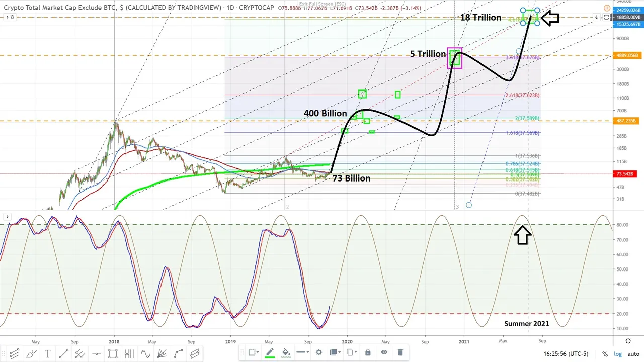Open the background fill color bucket
The height and width of the screenshot is (362, 644).
pos(286,352)
